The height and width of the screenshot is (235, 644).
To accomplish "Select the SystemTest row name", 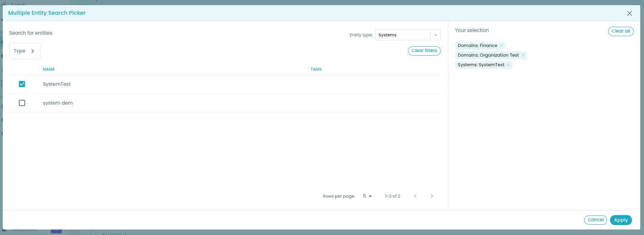I will [57, 84].
